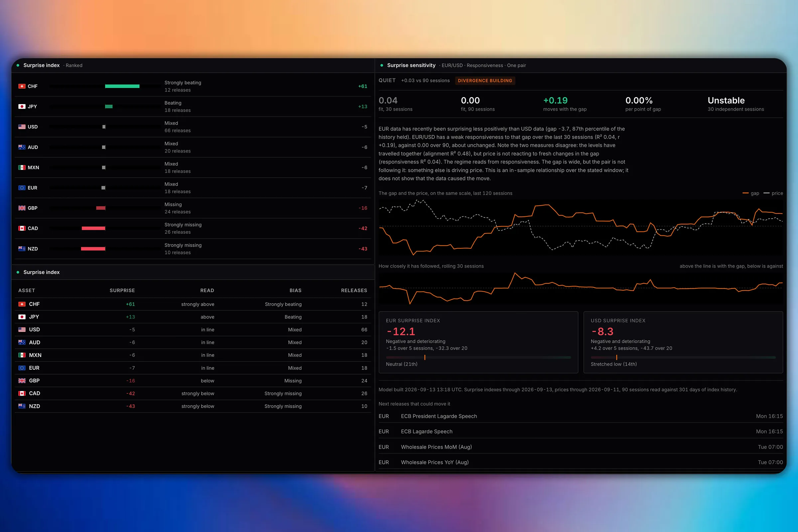798x532 pixels.
Task: Click the USD surprise index percentile bar
Action: point(683,357)
